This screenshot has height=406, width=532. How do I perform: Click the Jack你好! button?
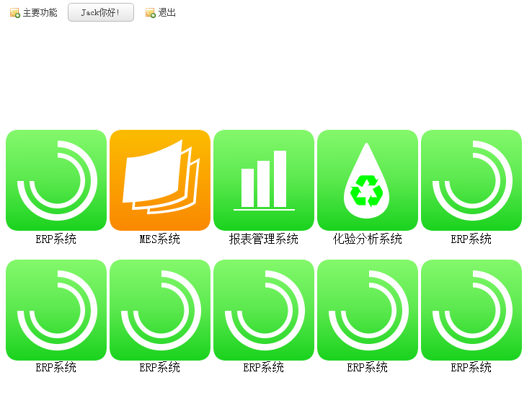coord(101,12)
